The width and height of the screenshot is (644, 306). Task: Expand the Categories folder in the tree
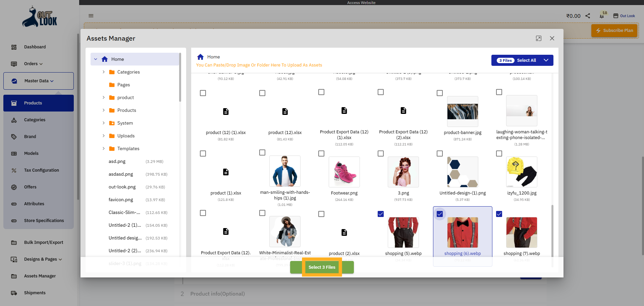(103, 72)
